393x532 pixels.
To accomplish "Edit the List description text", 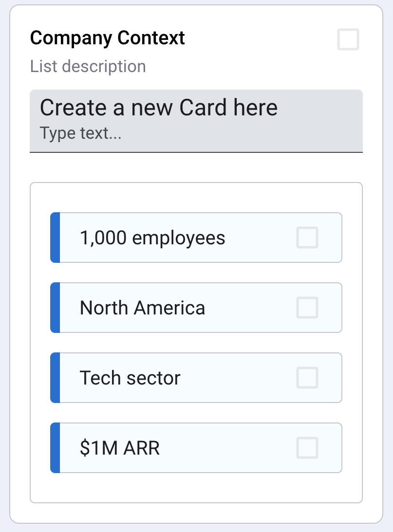I will (x=88, y=66).
